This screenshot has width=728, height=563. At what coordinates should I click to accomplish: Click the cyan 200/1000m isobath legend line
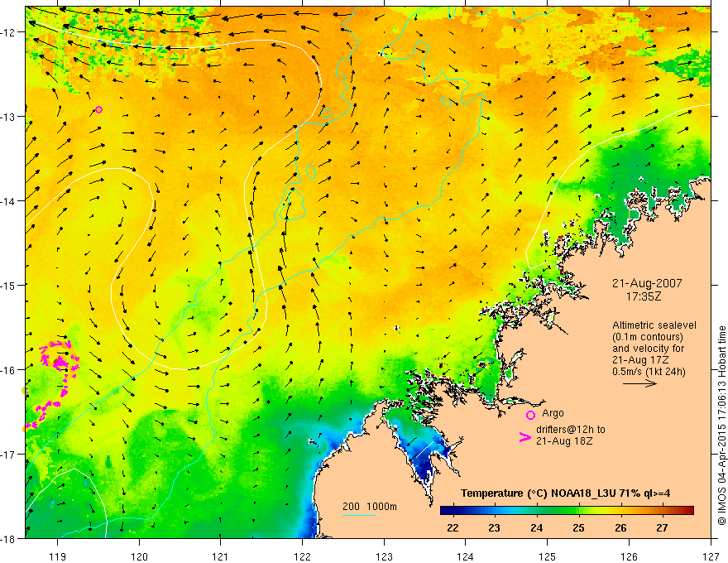tap(359, 515)
